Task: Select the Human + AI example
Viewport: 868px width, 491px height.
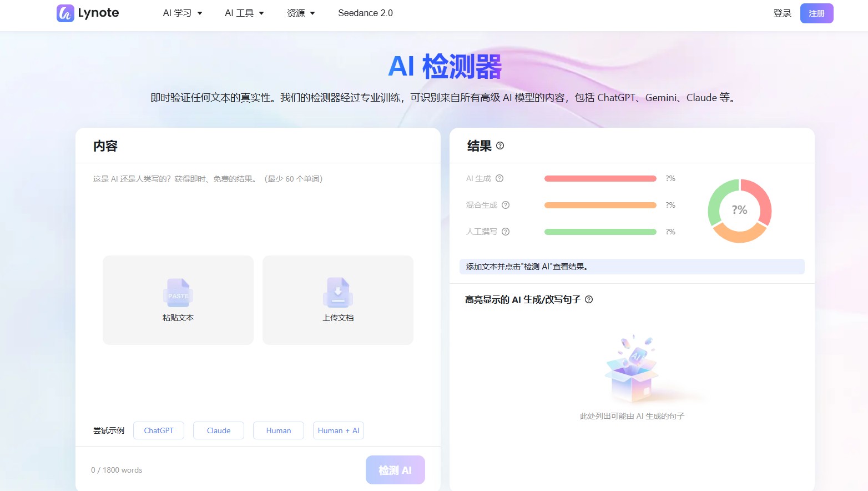Action: click(x=338, y=430)
